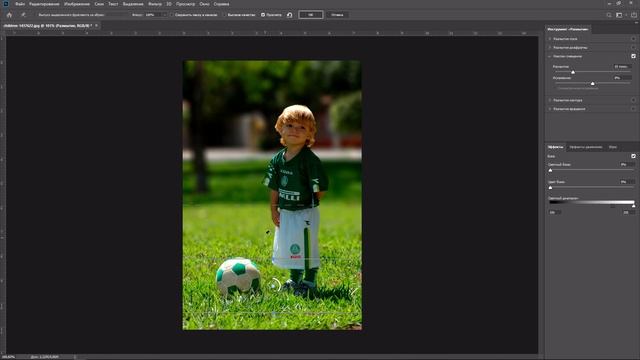The image size is (640, 360).
Task: Open the workspace switcher icon
Action: (619, 15)
